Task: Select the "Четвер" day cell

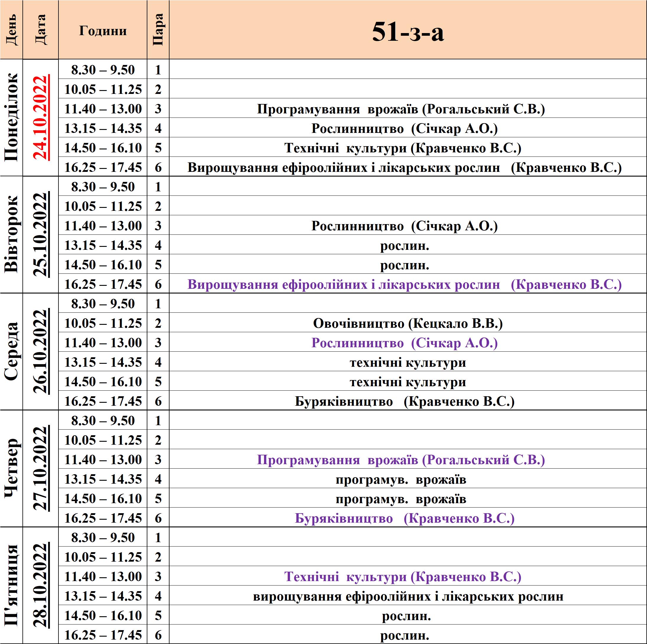Action: 12,468
